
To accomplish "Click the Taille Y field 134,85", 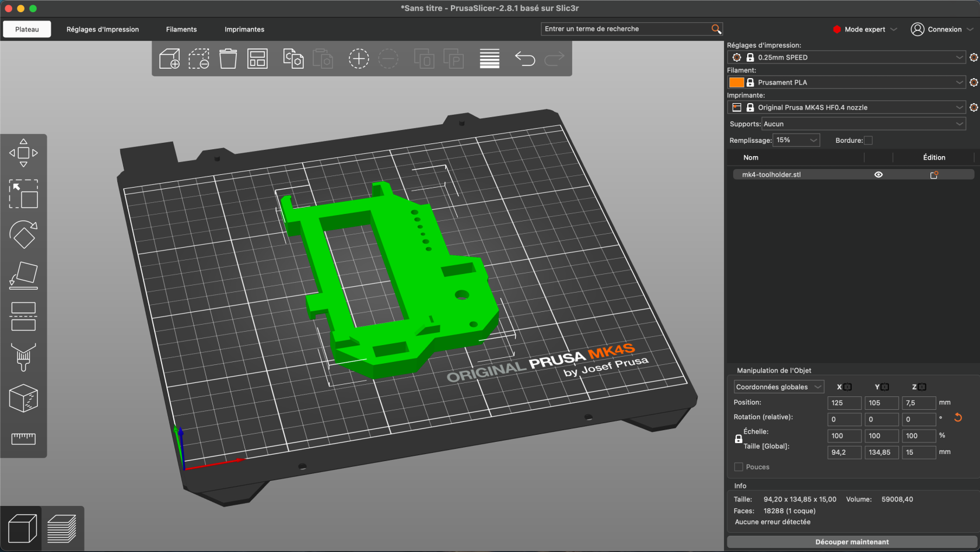I will pyautogui.click(x=881, y=452).
